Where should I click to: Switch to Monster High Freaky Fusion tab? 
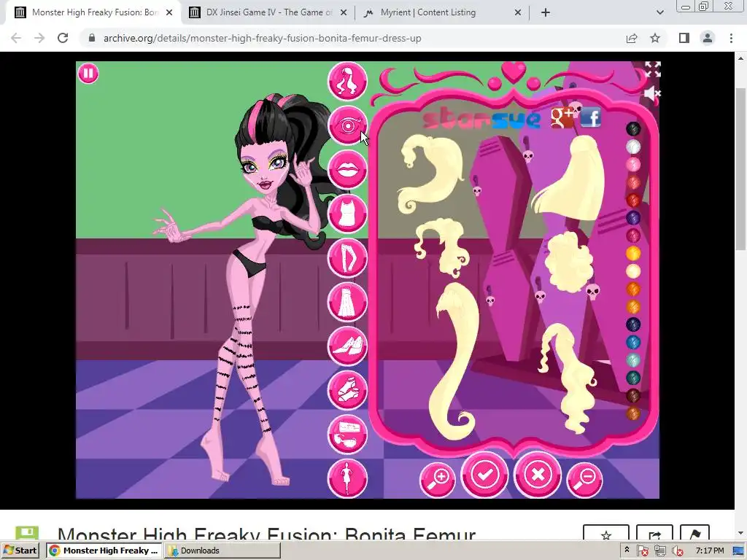93,12
